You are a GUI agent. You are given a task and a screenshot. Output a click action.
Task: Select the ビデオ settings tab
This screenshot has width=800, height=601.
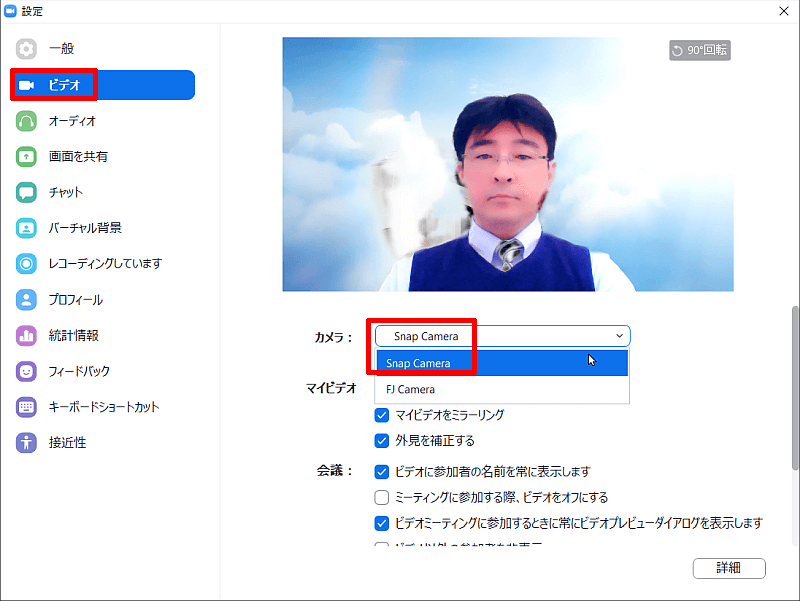point(103,85)
